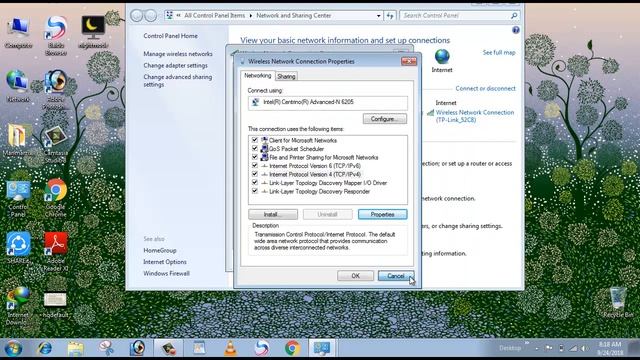Click Network and Sharing Center in the breadcrumb
The height and width of the screenshot is (360, 640).
pyautogui.click(x=293, y=16)
